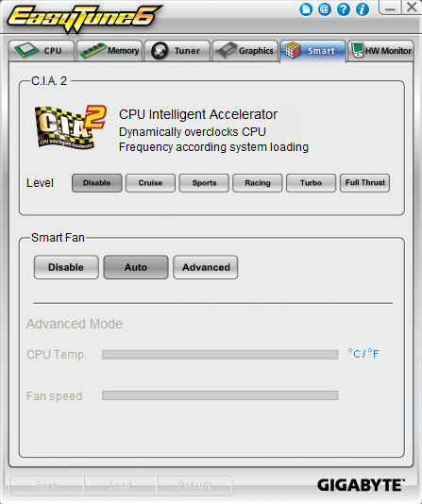
Task: Select Full Thrust level
Action: pos(364,183)
